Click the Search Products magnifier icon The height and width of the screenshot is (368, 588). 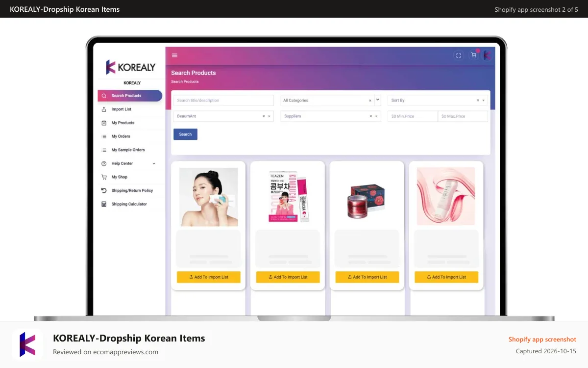pyautogui.click(x=104, y=96)
